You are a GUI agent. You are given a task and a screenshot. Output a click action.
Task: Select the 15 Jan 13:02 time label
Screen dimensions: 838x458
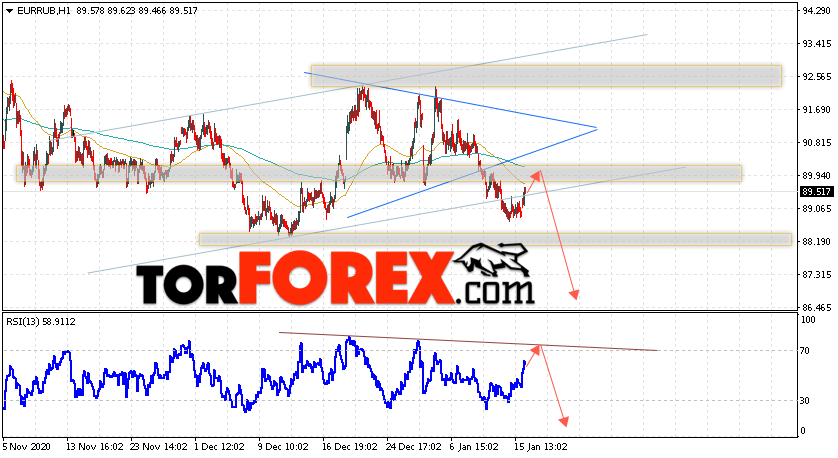coord(540,446)
